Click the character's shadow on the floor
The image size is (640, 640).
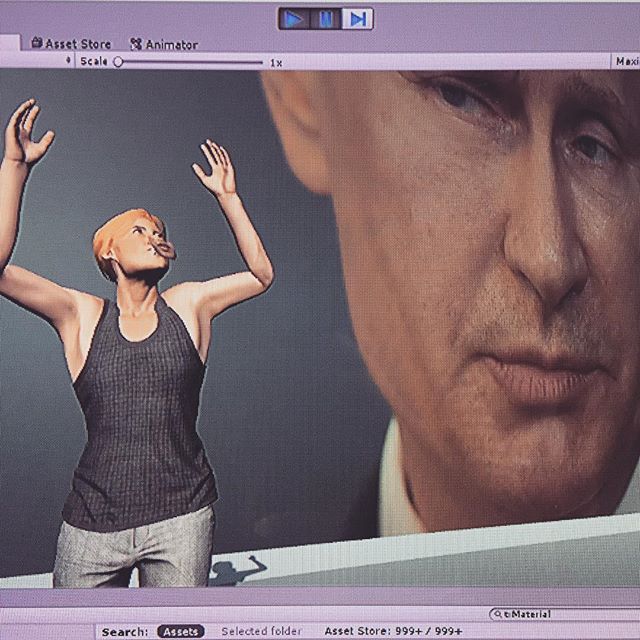coord(236,570)
